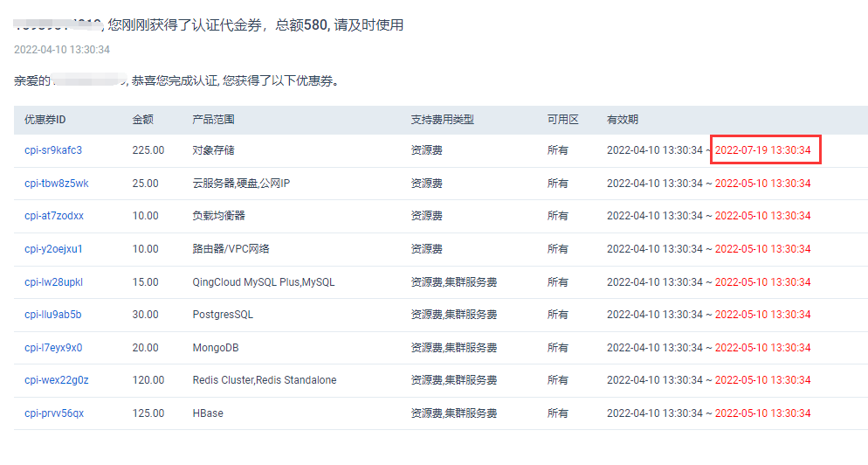Click the 对象存储 product cell
This screenshot has height=465, width=868.
[213, 150]
